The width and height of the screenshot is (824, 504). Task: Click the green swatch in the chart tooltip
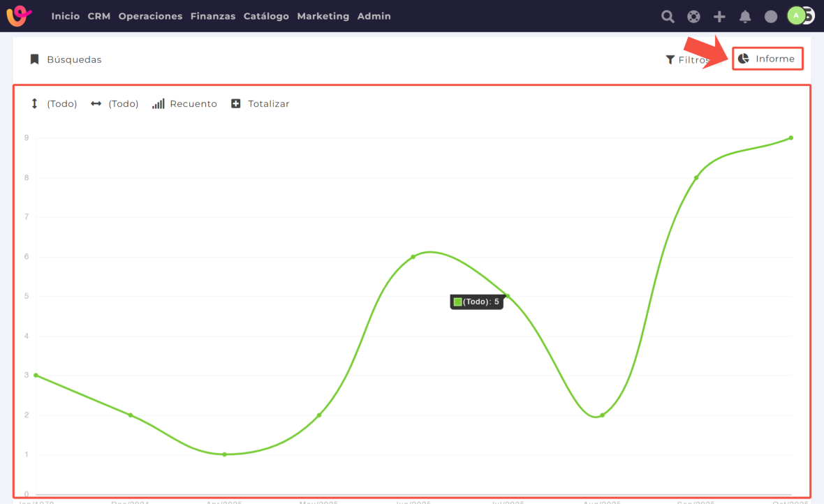458,302
